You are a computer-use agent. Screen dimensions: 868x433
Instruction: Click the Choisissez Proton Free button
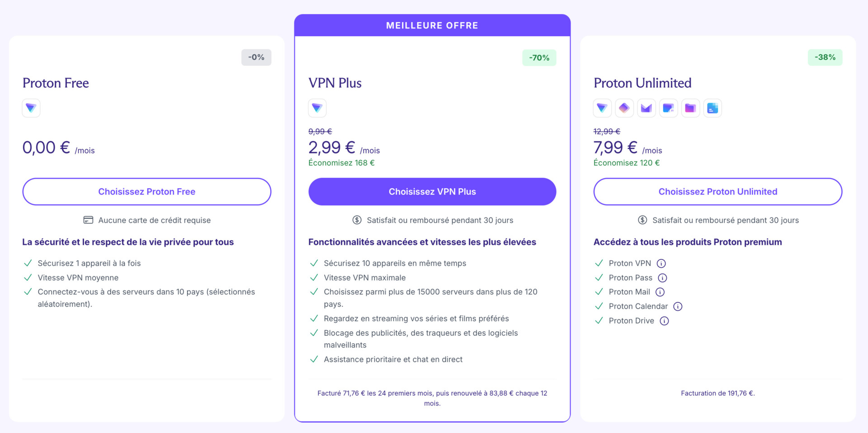[x=146, y=191]
